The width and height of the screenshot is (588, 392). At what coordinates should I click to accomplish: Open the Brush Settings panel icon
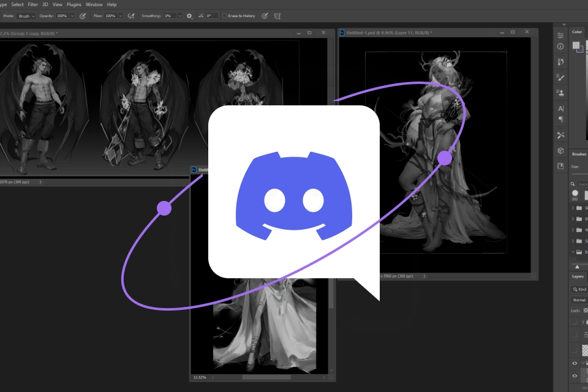pyautogui.click(x=560, y=77)
